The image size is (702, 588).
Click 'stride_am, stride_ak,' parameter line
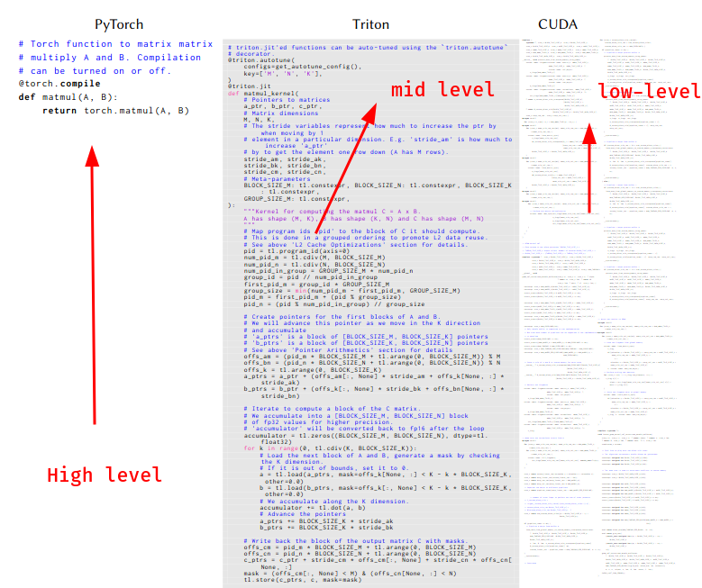[x=285, y=159]
